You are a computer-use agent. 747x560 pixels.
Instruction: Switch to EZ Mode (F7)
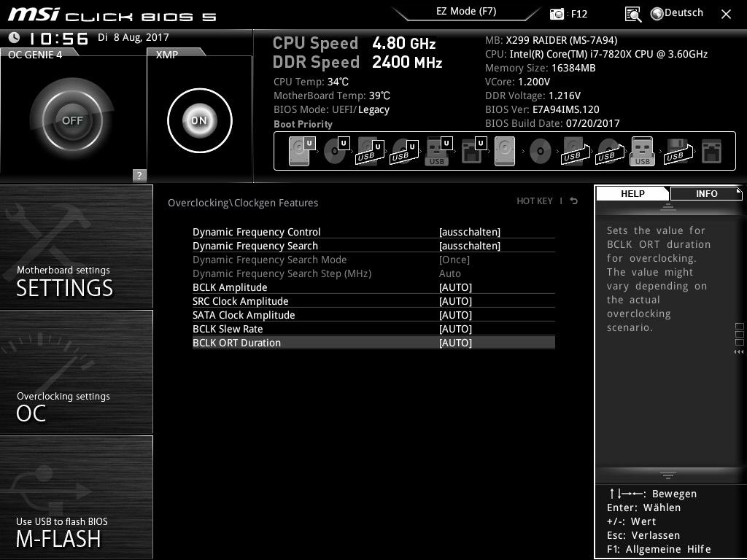(x=466, y=11)
